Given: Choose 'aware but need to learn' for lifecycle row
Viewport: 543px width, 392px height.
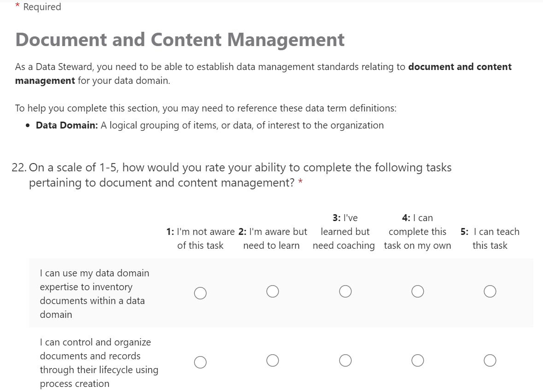Looking at the screenshot, I should [273, 360].
